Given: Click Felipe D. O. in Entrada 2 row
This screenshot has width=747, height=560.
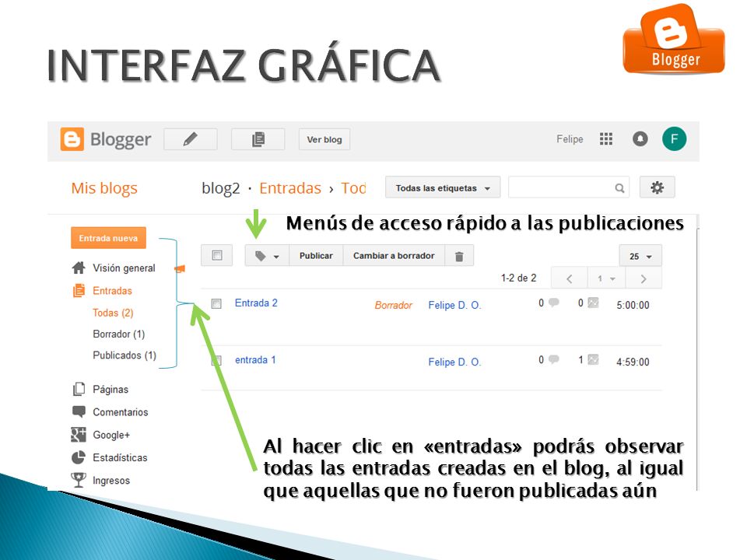Looking at the screenshot, I should (x=454, y=305).
